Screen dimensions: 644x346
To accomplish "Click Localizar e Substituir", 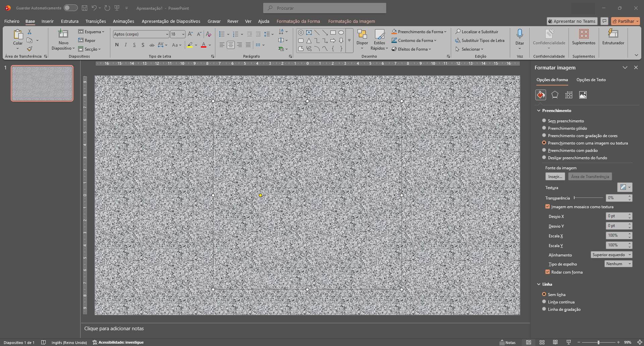I will 477,32.
